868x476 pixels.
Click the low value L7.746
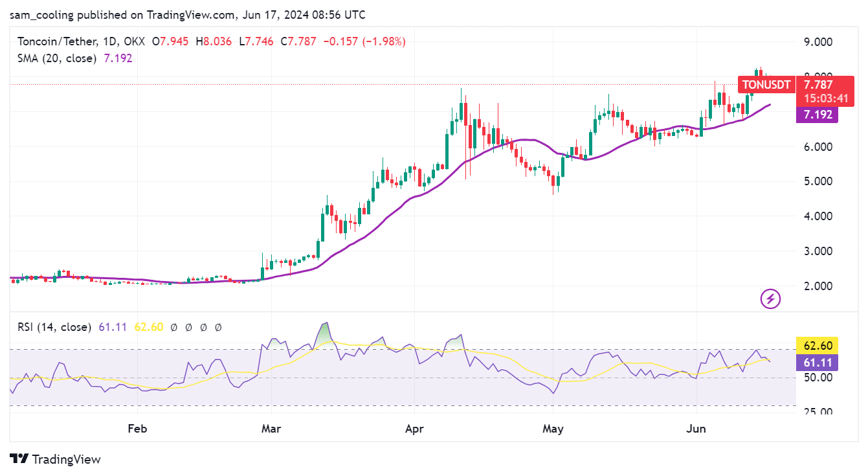pyautogui.click(x=256, y=41)
